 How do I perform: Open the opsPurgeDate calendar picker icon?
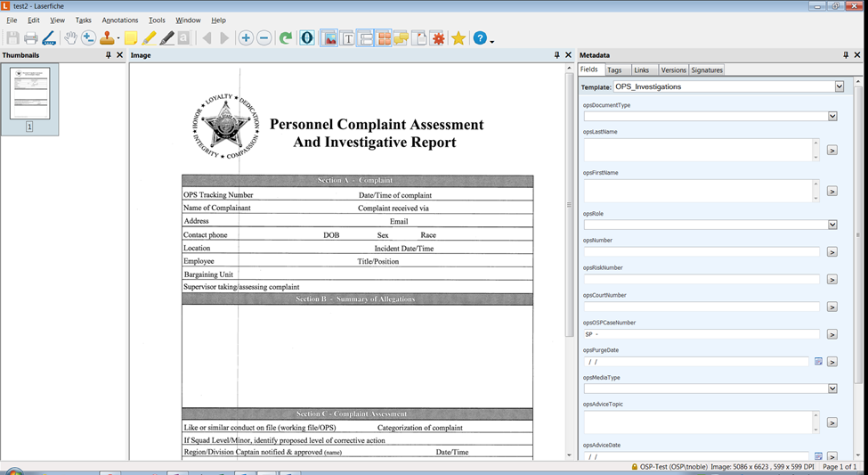(818, 362)
